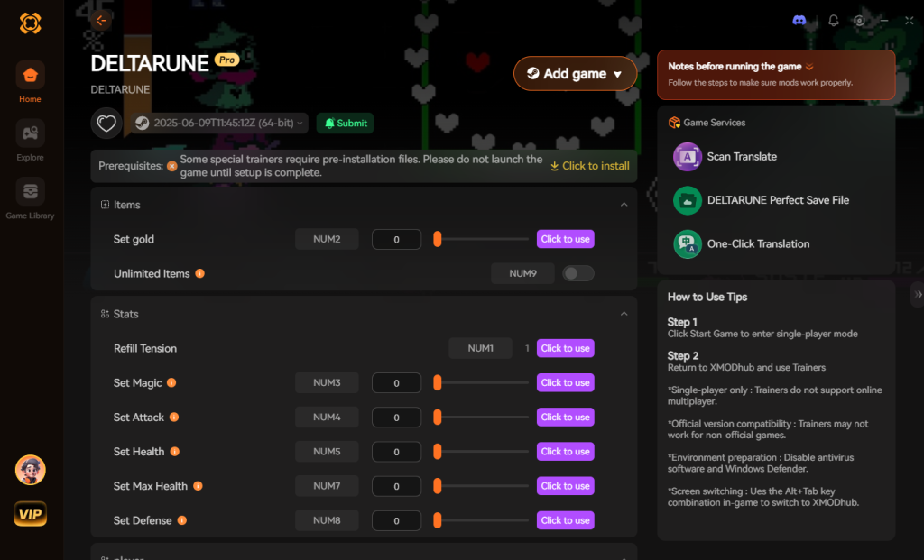
Task: Click the Items section icon
Action: point(105,205)
